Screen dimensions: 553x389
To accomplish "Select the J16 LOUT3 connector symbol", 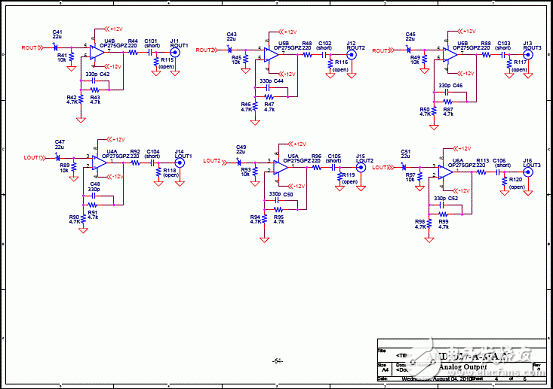I will (528, 172).
